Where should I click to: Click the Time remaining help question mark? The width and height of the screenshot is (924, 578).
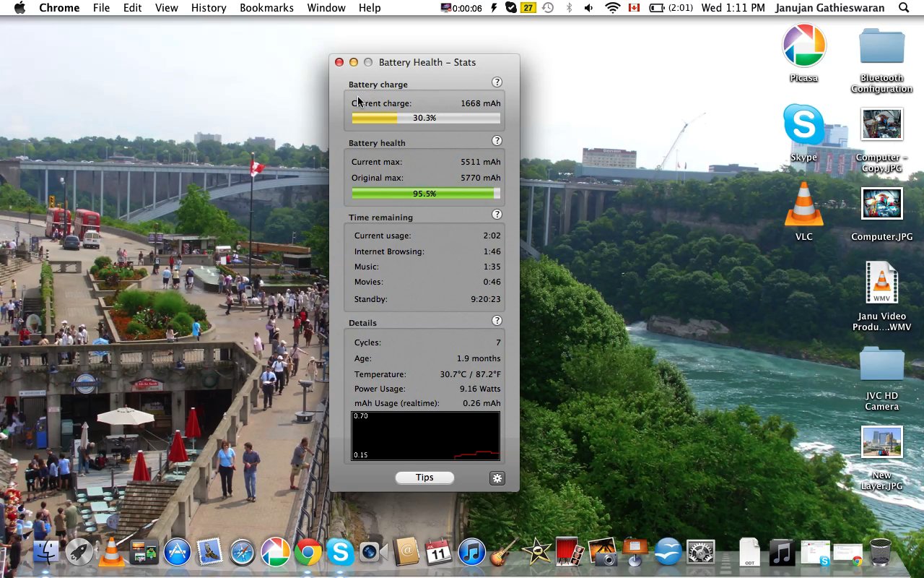click(497, 215)
